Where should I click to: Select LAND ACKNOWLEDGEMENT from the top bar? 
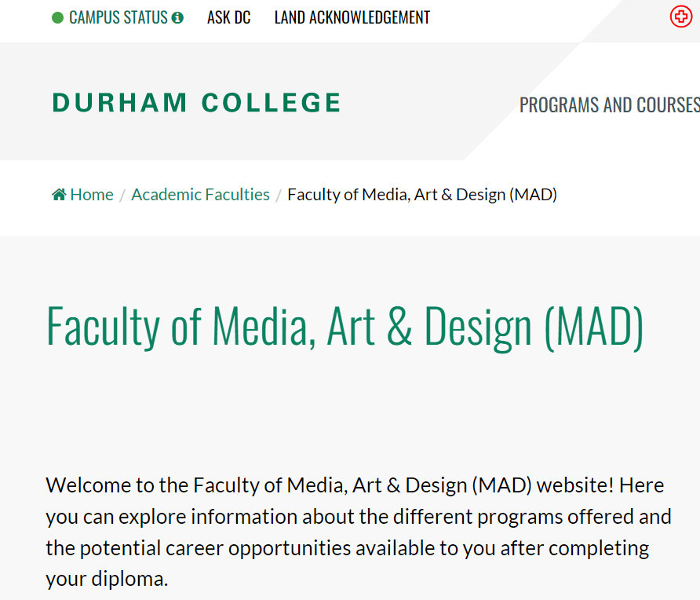[352, 16]
